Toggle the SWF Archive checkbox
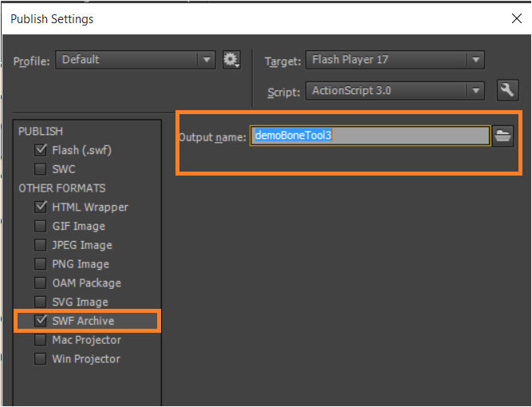Image resolution: width=532 pixels, height=407 pixels. pos(41,321)
